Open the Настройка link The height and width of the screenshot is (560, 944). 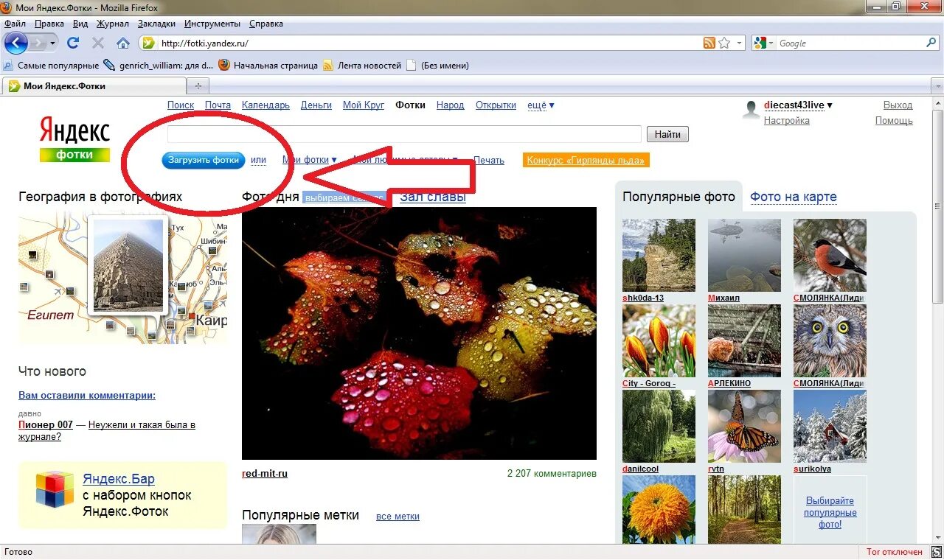coord(787,120)
